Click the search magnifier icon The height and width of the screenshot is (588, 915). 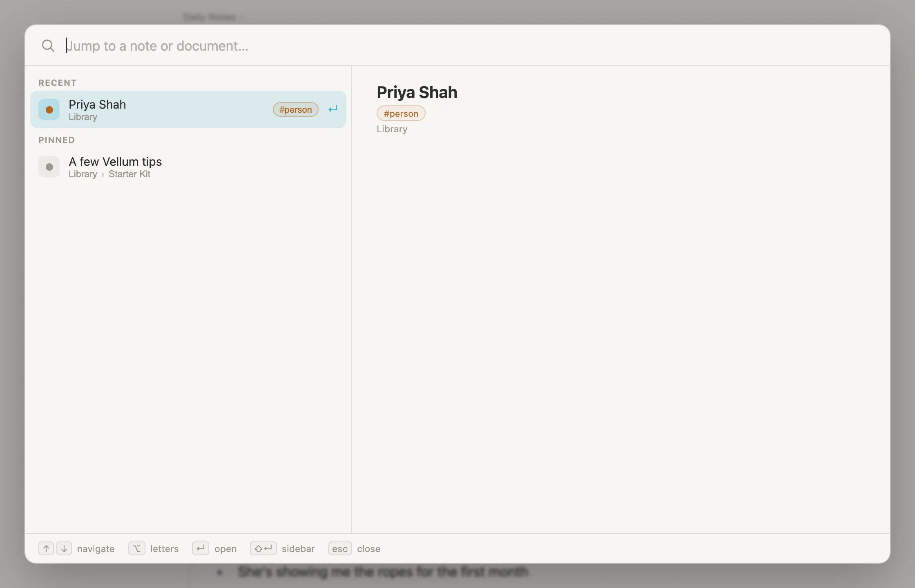click(x=48, y=46)
